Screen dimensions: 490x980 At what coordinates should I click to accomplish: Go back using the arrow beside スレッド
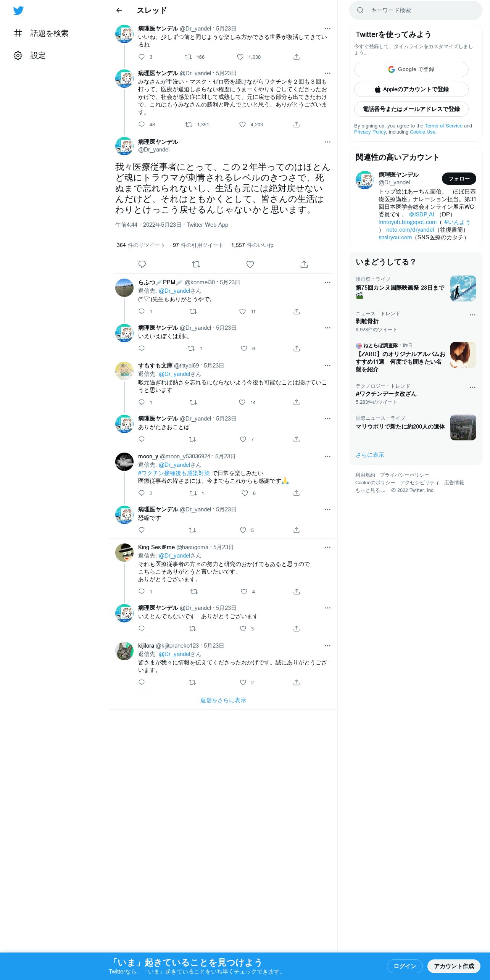pyautogui.click(x=119, y=10)
